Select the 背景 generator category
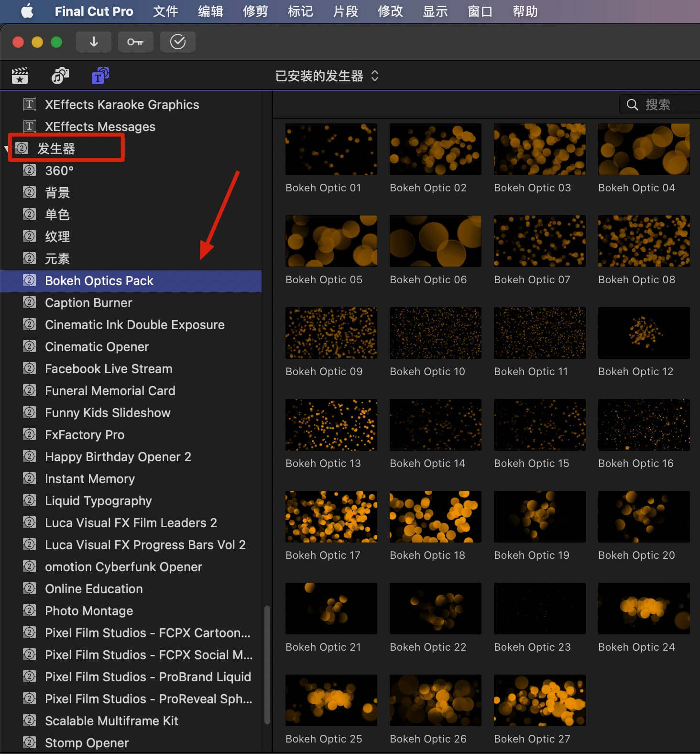The image size is (700, 754). 57,193
